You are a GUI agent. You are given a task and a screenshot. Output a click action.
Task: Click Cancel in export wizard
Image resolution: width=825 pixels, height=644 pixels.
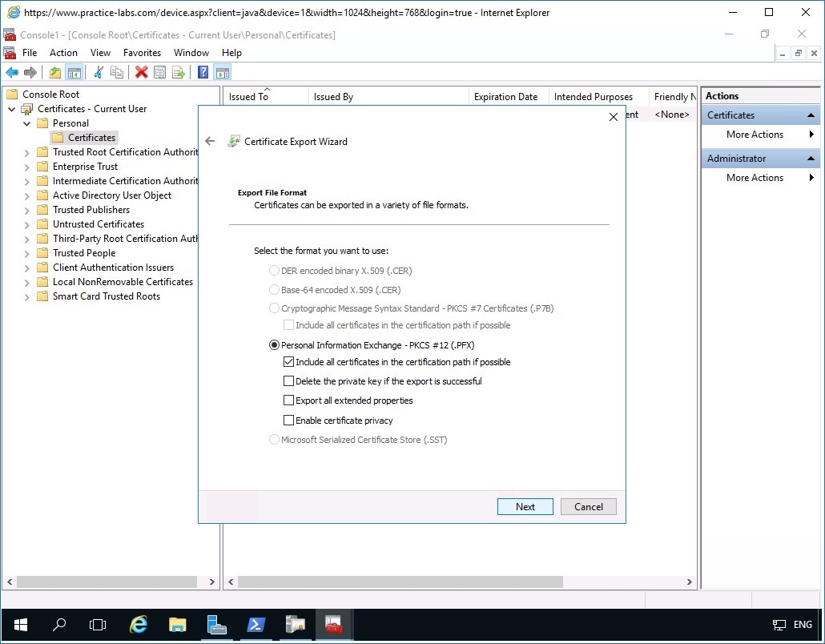[x=588, y=507]
